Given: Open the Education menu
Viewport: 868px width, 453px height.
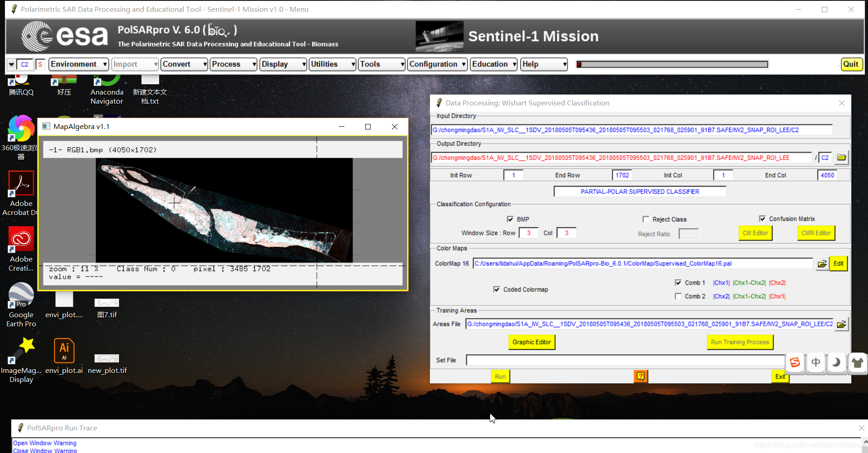Looking at the screenshot, I should pyautogui.click(x=494, y=64).
